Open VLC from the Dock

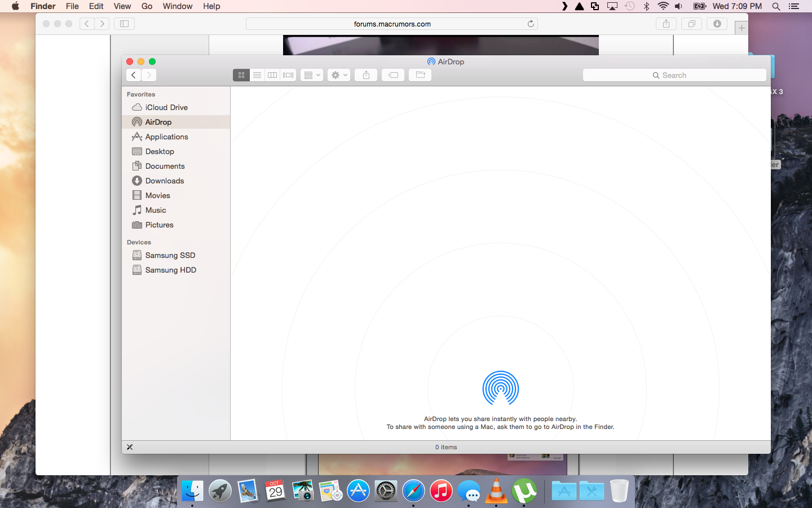pyautogui.click(x=496, y=491)
